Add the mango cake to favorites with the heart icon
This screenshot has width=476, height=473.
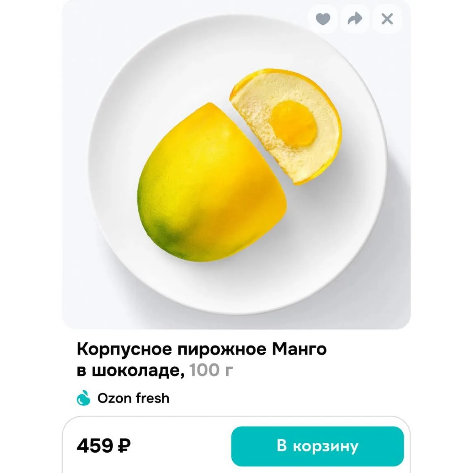pos(323,19)
